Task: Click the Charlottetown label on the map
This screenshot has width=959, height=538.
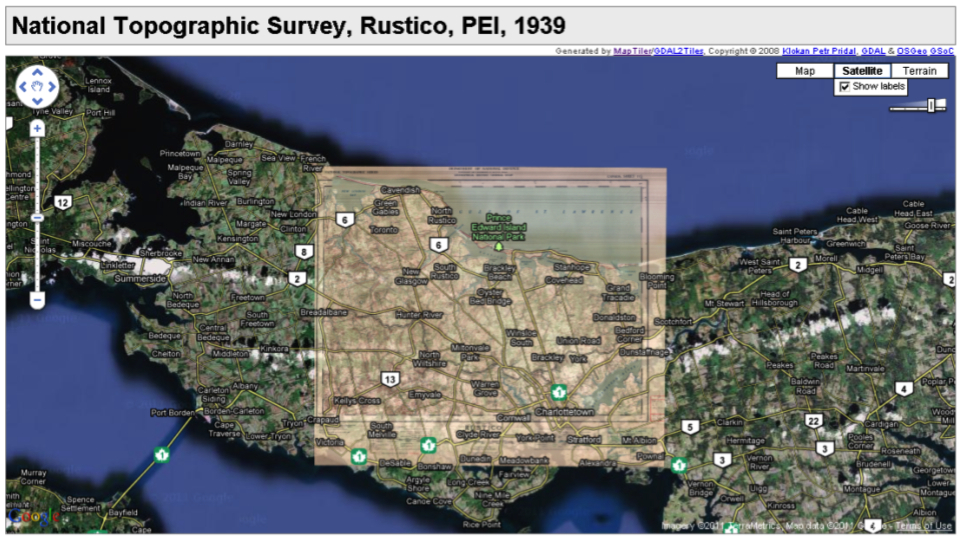Action: click(x=564, y=411)
